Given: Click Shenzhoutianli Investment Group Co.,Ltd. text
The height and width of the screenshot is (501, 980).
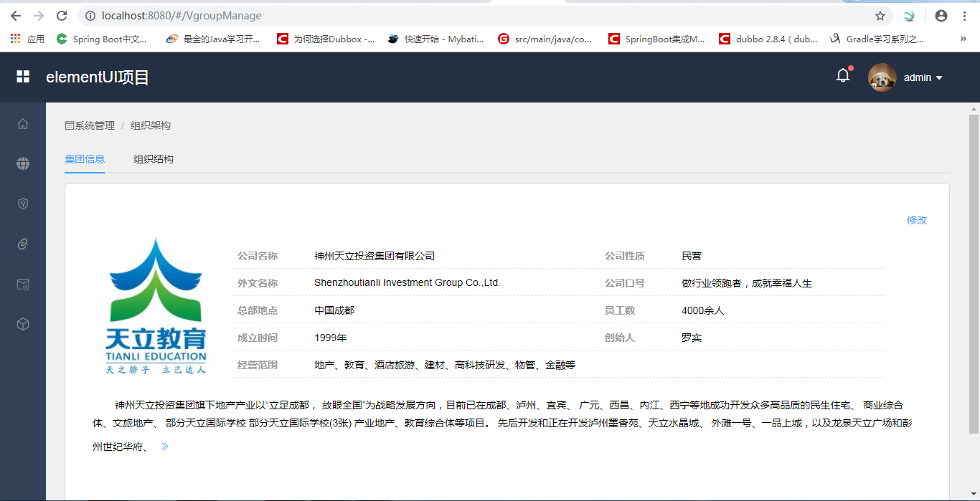Looking at the screenshot, I should pyautogui.click(x=407, y=283).
